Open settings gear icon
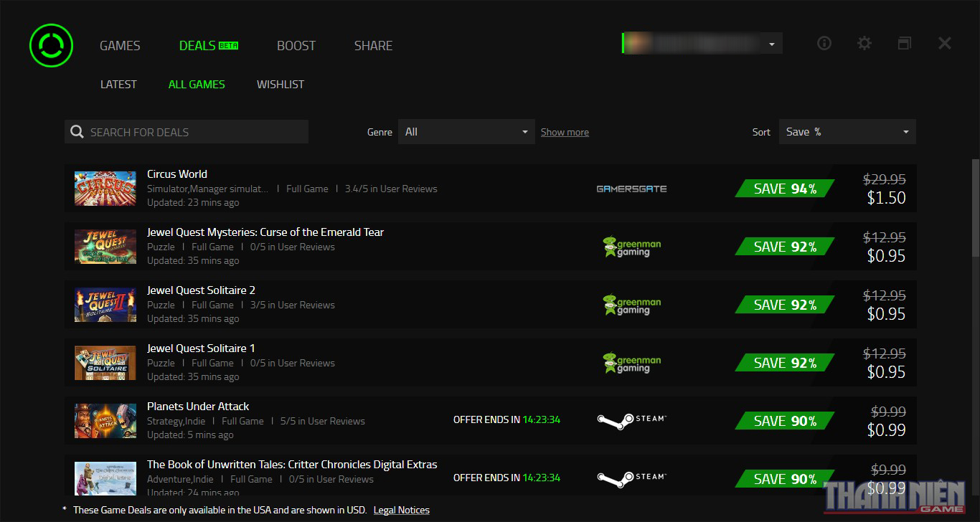The height and width of the screenshot is (522, 980). coord(864,43)
